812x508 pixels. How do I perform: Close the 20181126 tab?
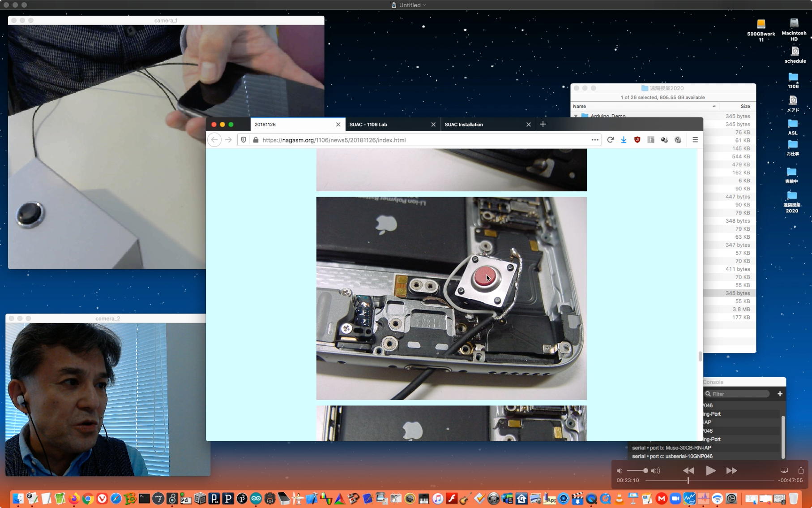(x=338, y=125)
